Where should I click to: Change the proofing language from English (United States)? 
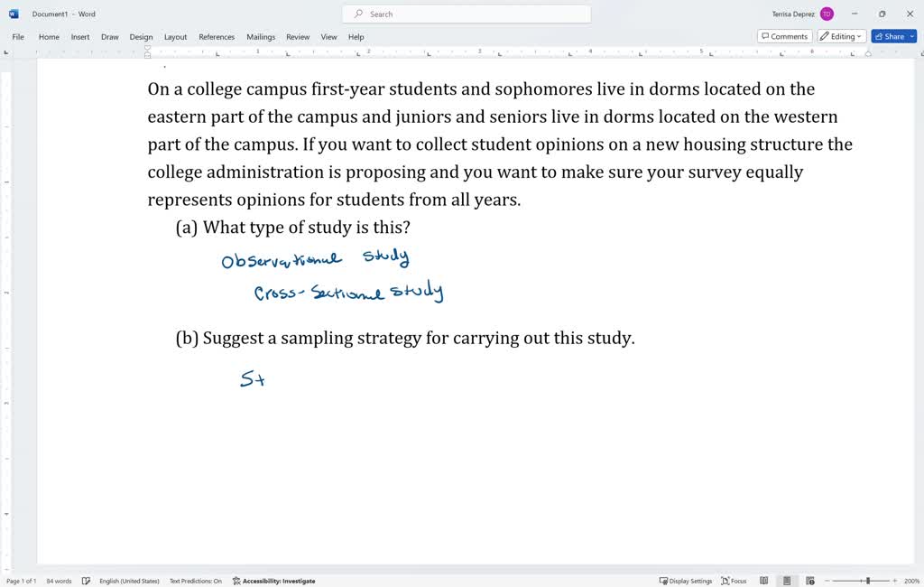tap(128, 581)
